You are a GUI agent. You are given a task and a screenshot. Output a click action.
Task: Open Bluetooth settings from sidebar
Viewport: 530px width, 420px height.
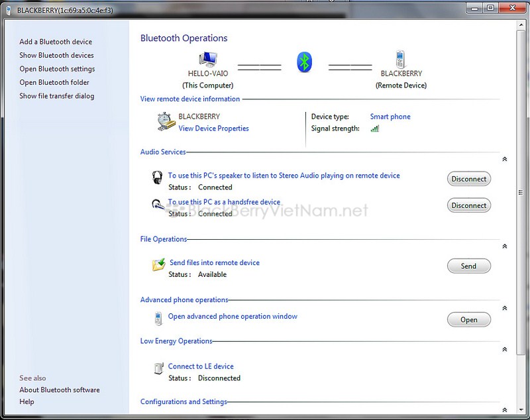tap(57, 69)
